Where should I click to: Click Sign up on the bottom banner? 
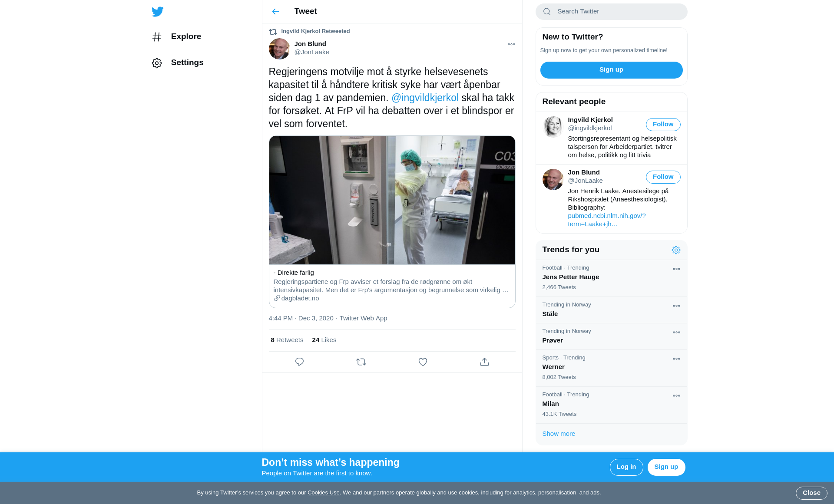point(666,467)
